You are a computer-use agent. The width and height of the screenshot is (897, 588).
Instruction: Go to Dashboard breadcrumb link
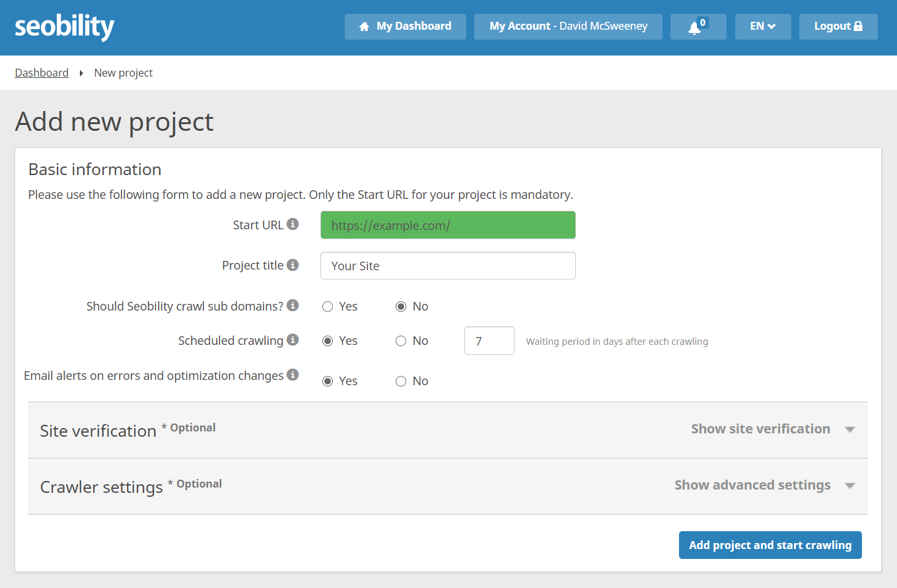pyautogui.click(x=42, y=73)
